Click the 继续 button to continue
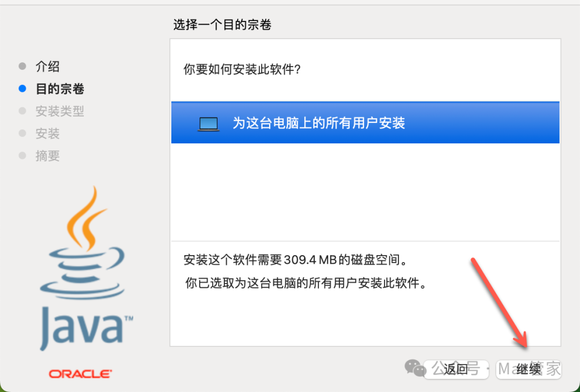Screen dimensions: 580x392 [x=528, y=369]
